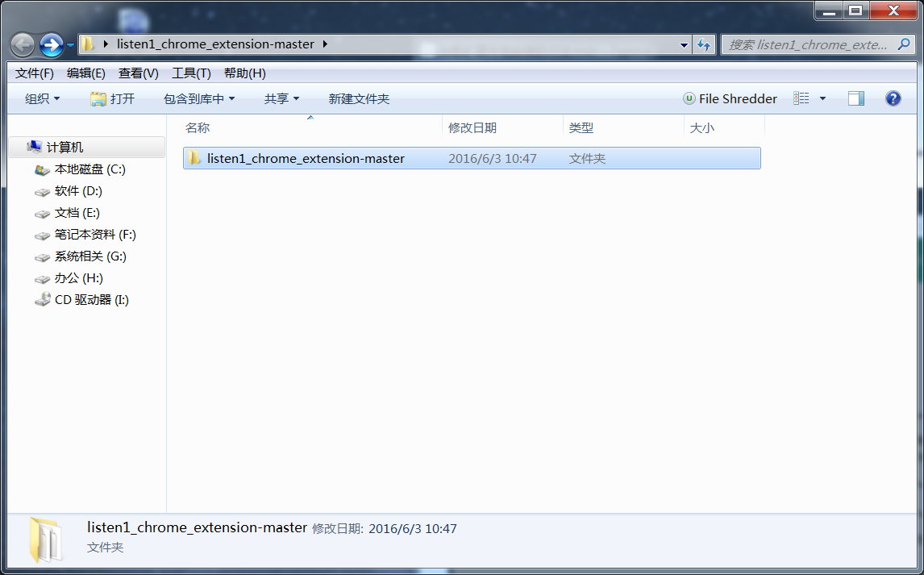Open the 工具(T) menu
The height and width of the screenshot is (575, 924).
[x=191, y=73]
